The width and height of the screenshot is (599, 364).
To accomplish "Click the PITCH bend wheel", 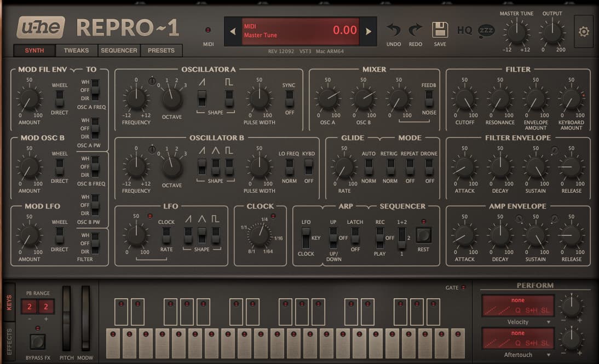I will pyautogui.click(x=66, y=318).
